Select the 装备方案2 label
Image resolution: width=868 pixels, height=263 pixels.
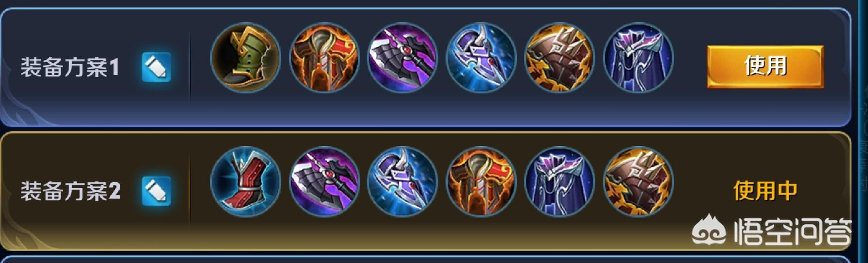point(71,191)
